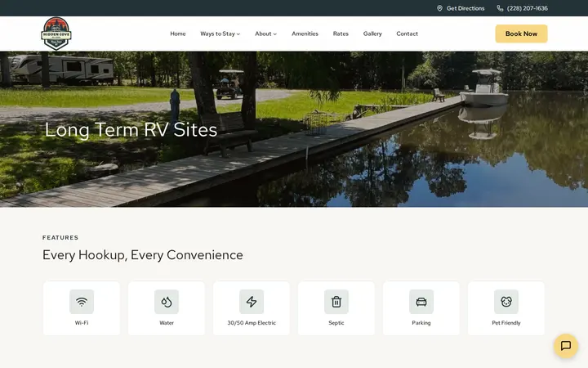Screen dimensions: 588x368
Task: Expand the Ways to Stay chevron
Action: (x=238, y=34)
